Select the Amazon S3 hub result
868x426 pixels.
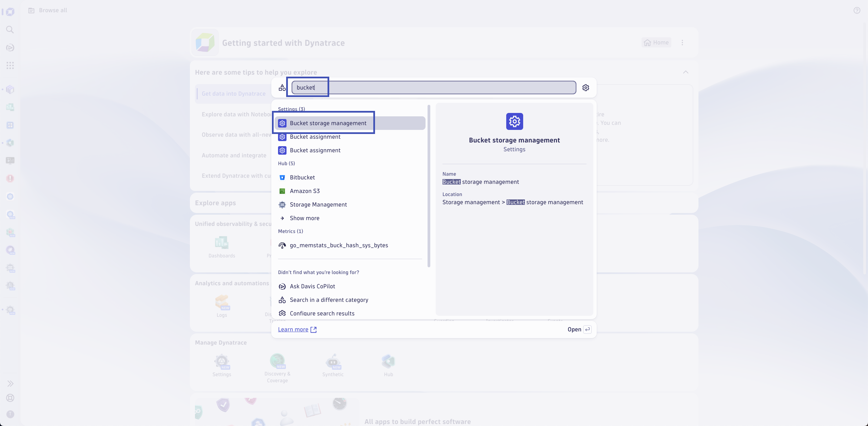point(350,191)
